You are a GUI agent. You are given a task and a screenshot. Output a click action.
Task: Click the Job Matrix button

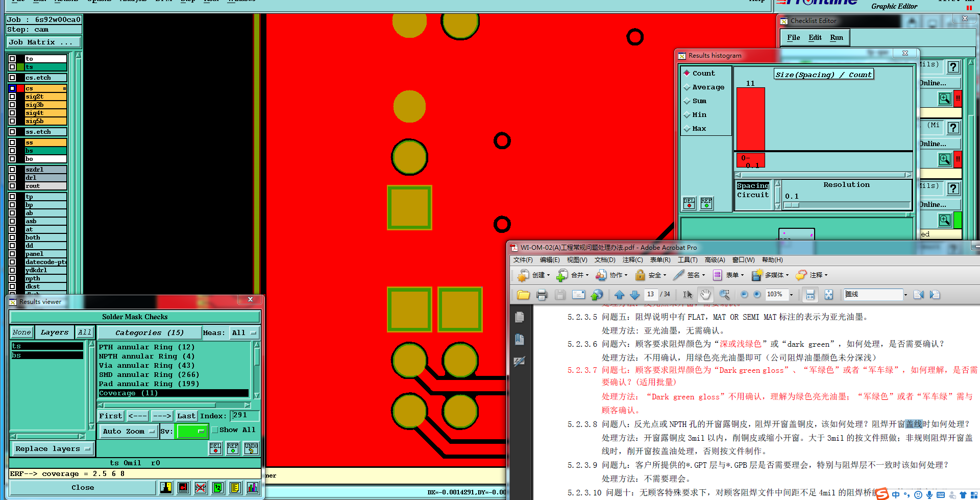(x=43, y=42)
